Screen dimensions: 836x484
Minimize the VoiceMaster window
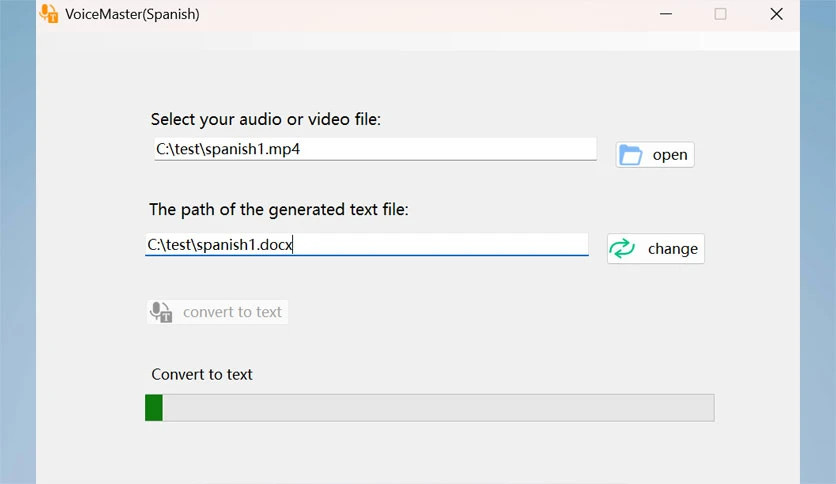point(666,14)
